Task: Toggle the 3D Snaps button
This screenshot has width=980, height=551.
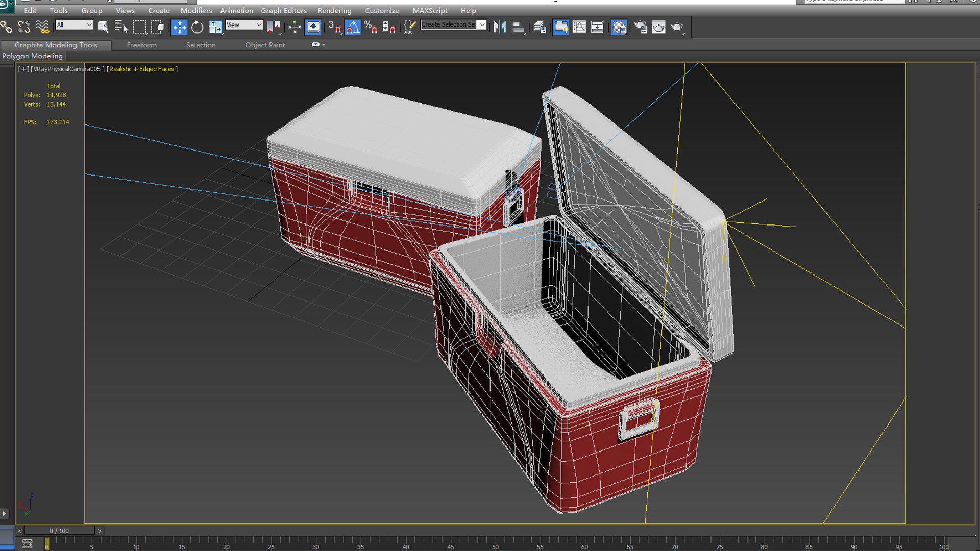Action: pyautogui.click(x=334, y=27)
